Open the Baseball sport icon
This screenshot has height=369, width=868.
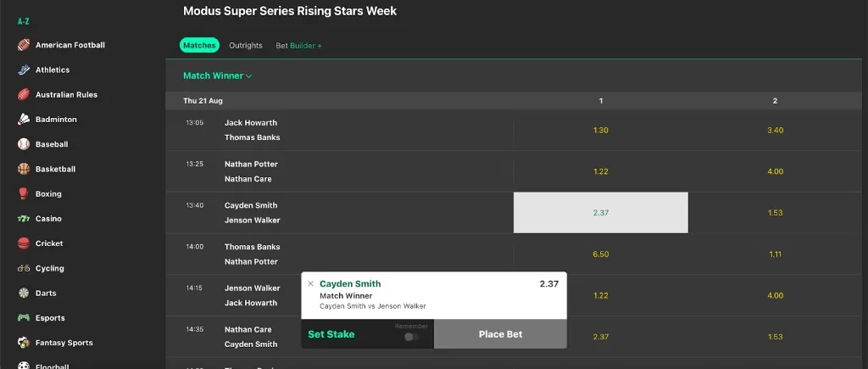(24, 144)
